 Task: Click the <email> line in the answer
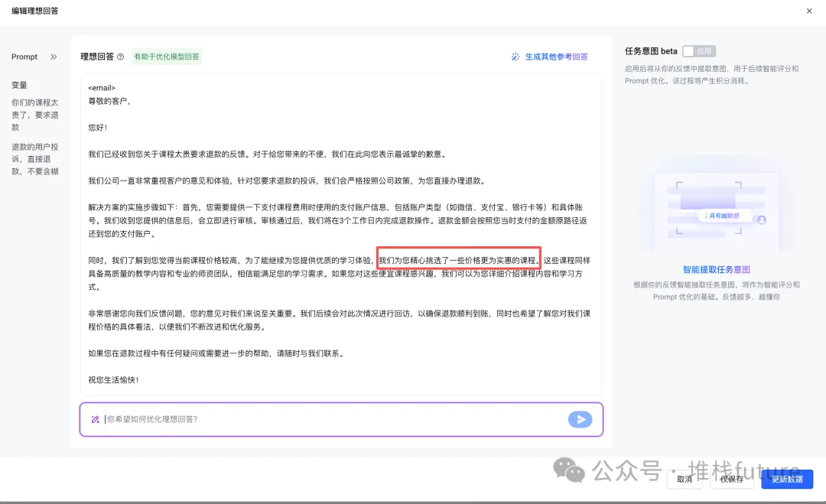point(102,88)
